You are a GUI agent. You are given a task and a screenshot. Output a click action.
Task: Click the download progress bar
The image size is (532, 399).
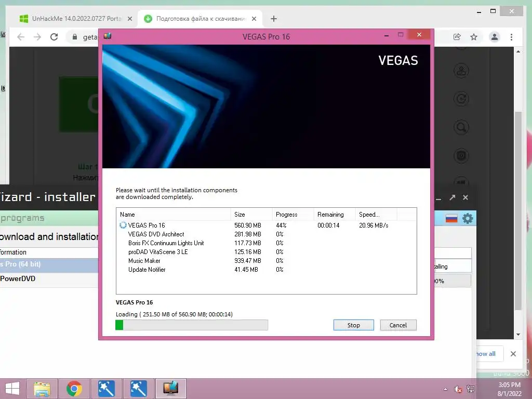(192, 325)
